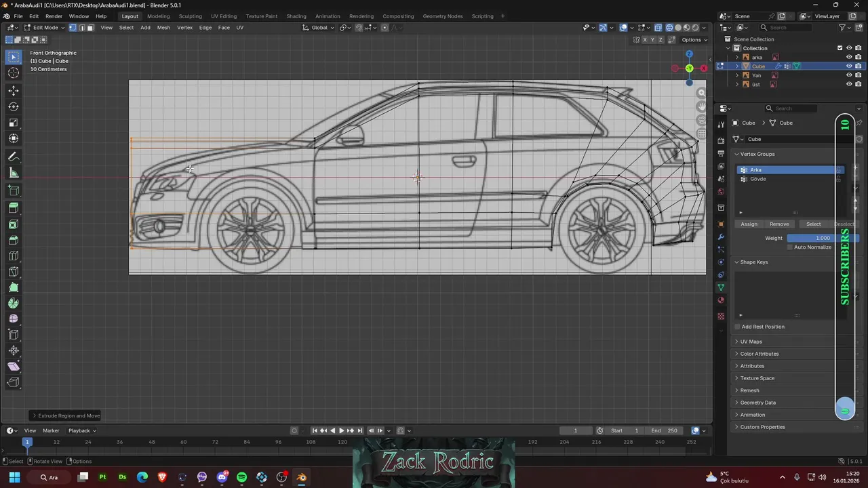Open the Mesh menu
Screen dimensions: 868x488
point(163,28)
